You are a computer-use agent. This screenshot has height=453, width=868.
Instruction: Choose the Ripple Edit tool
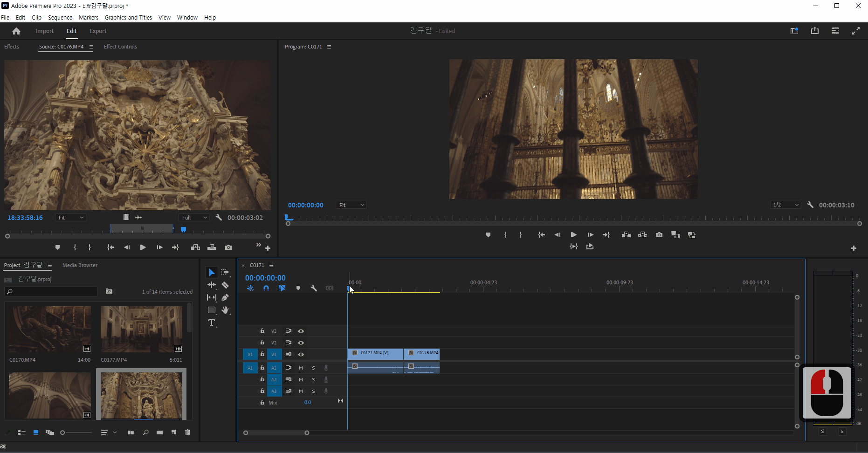[212, 285]
